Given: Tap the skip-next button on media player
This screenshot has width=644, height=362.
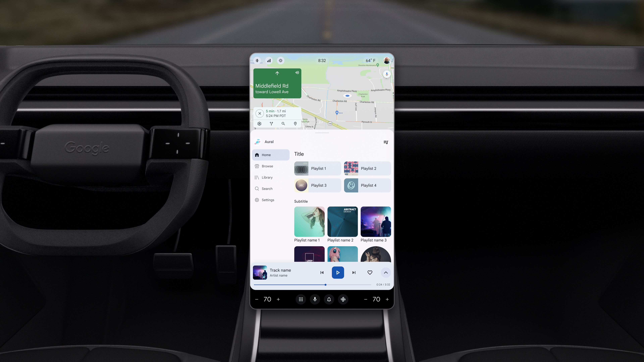Looking at the screenshot, I should pyautogui.click(x=354, y=272).
